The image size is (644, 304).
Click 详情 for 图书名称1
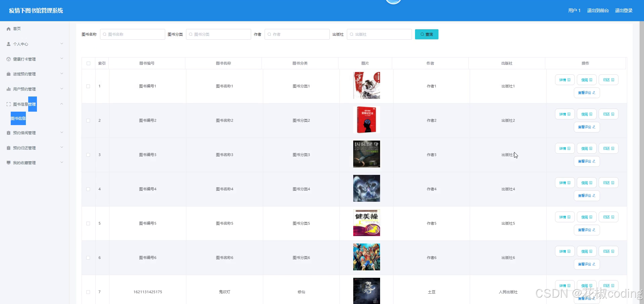[x=565, y=80]
